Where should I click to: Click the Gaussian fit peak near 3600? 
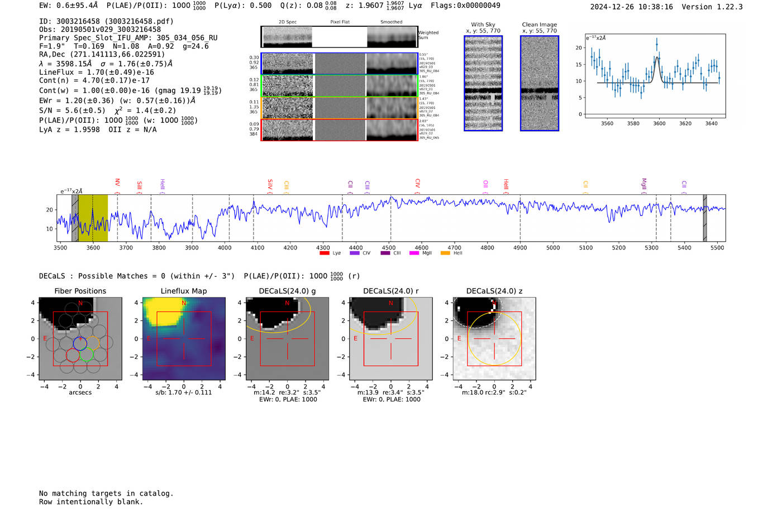(x=657, y=57)
